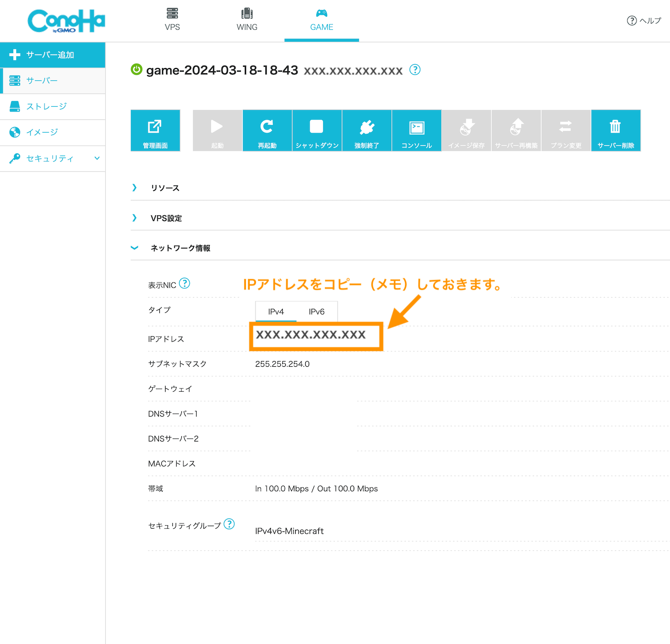Click the サーバー追加 add server button
670x644 pixels.
[x=53, y=55]
